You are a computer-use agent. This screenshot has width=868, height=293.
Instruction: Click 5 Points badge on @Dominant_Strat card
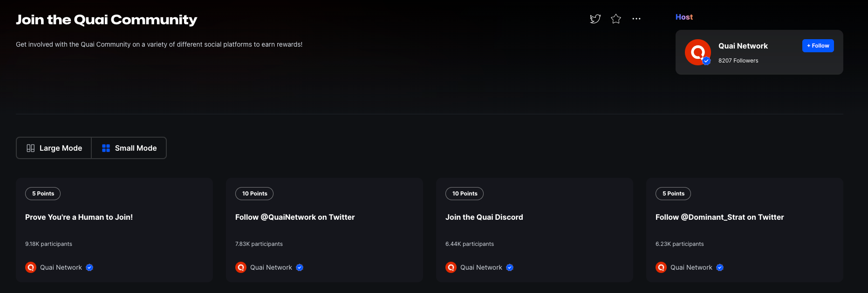coord(673,194)
